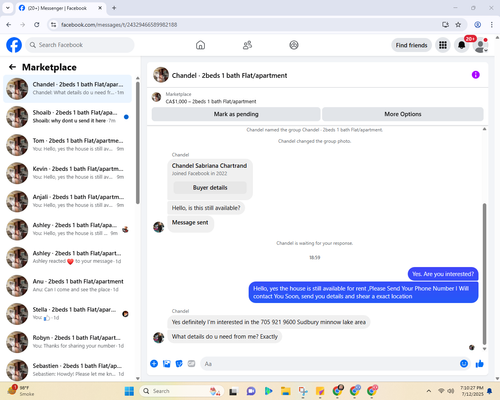500x400 pixels.
Task: Open the purple conversation info icon
Action: (476, 75)
